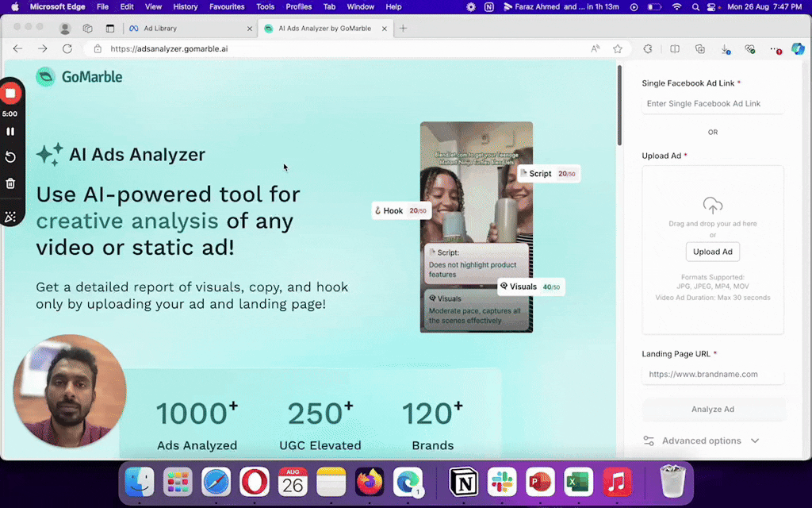Open Wi-Fi status in the menu bar
812x508 pixels.
pyautogui.click(x=676, y=6)
